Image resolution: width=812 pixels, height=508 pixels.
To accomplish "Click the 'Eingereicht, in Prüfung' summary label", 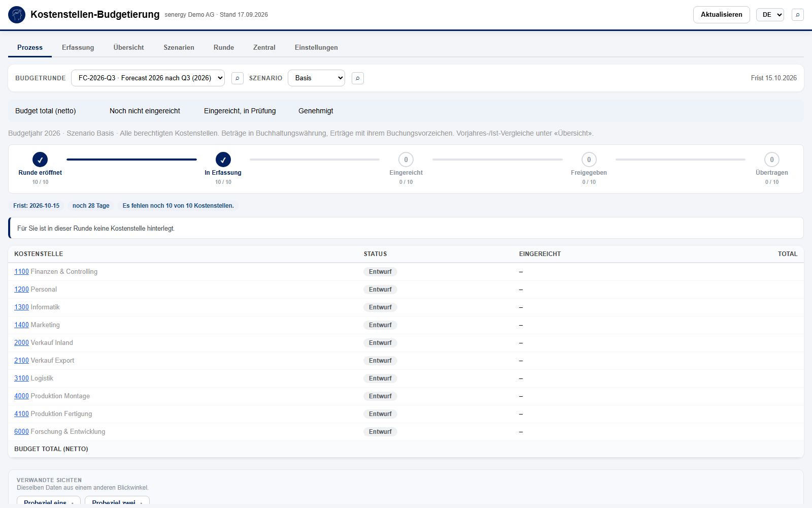I will point(240,111).
